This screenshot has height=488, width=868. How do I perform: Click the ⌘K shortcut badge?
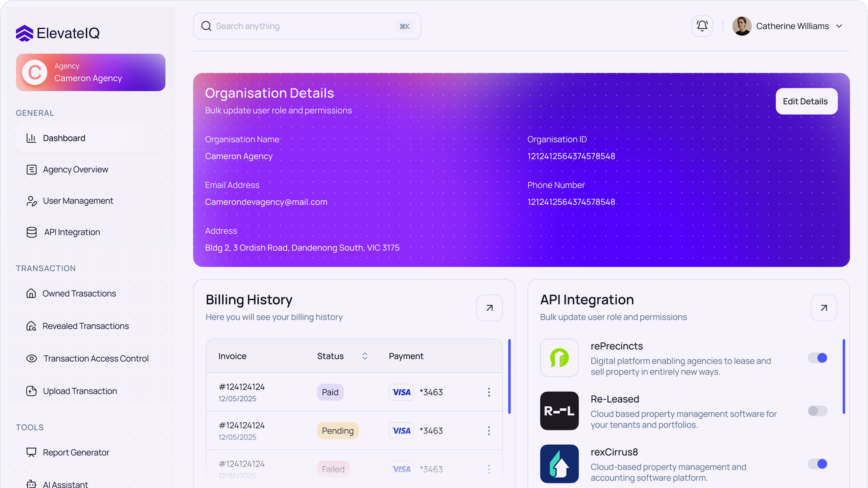[404, 26]
